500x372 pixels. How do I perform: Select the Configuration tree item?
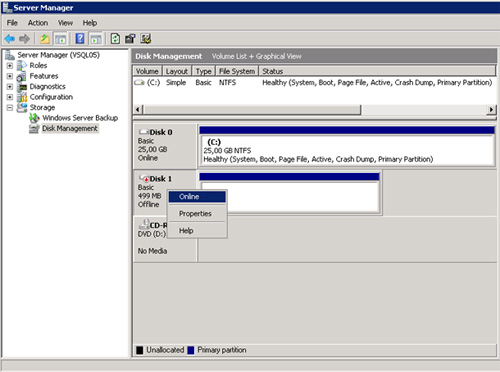(51, 97)
